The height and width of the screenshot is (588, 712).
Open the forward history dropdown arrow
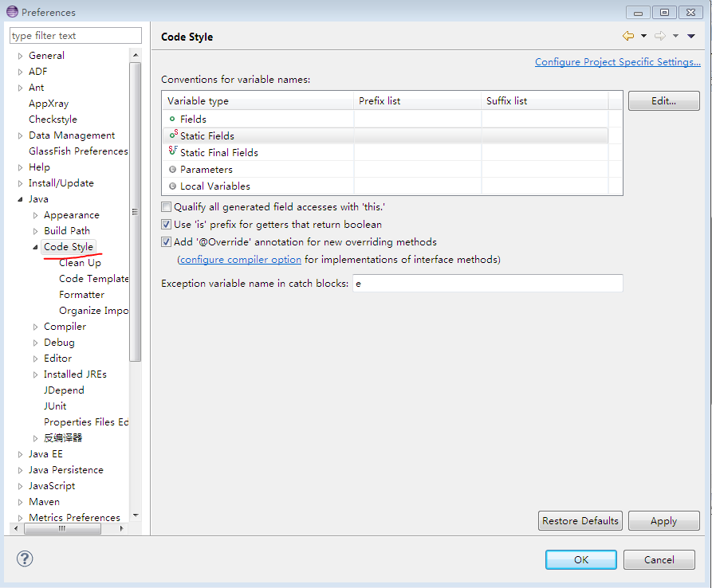675,36
